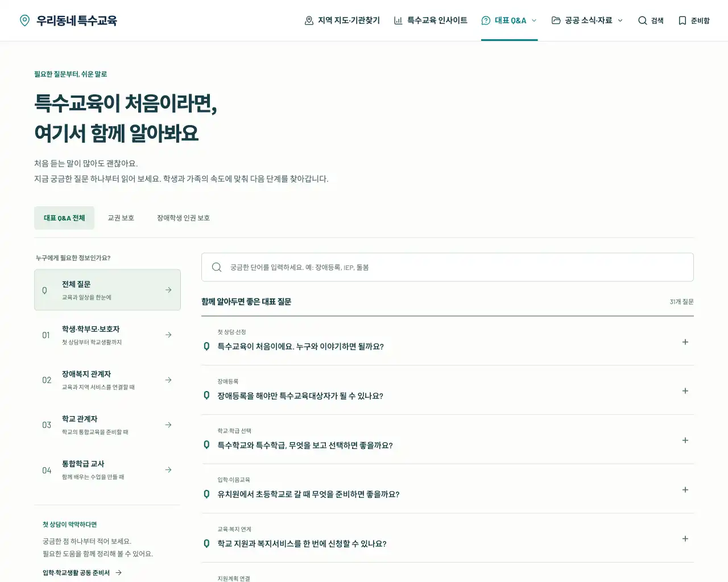Click the location pin logo icon
Image resolution: width=728 pixels, height=582 pixels.
click(24, 20)
